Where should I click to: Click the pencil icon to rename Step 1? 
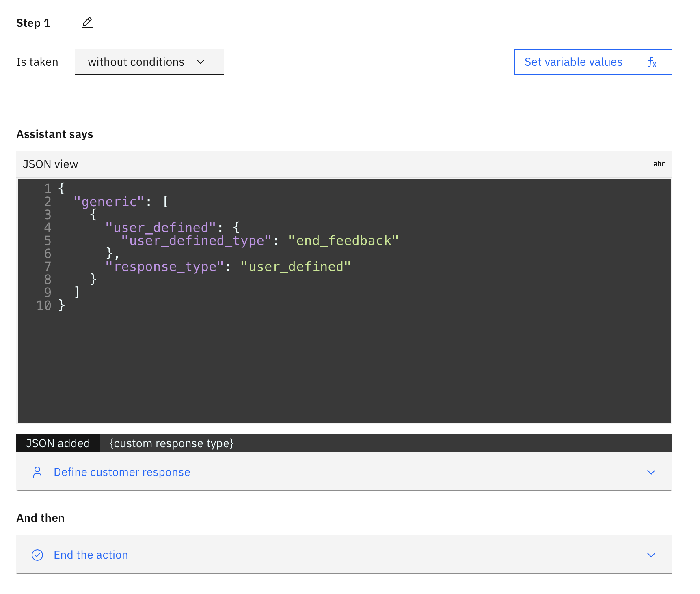click(x=87, y=22)
